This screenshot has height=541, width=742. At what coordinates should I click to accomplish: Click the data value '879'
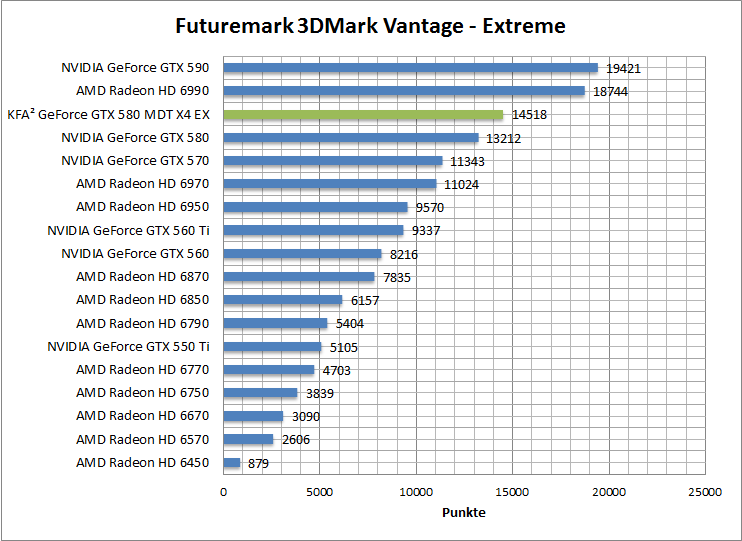click(x=258, y=463)
